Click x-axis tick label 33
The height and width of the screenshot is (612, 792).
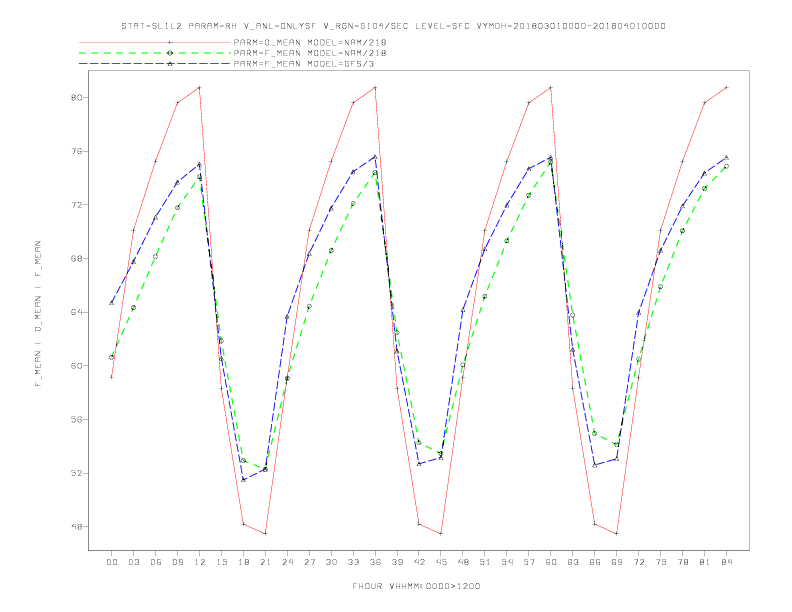point(353,562)
